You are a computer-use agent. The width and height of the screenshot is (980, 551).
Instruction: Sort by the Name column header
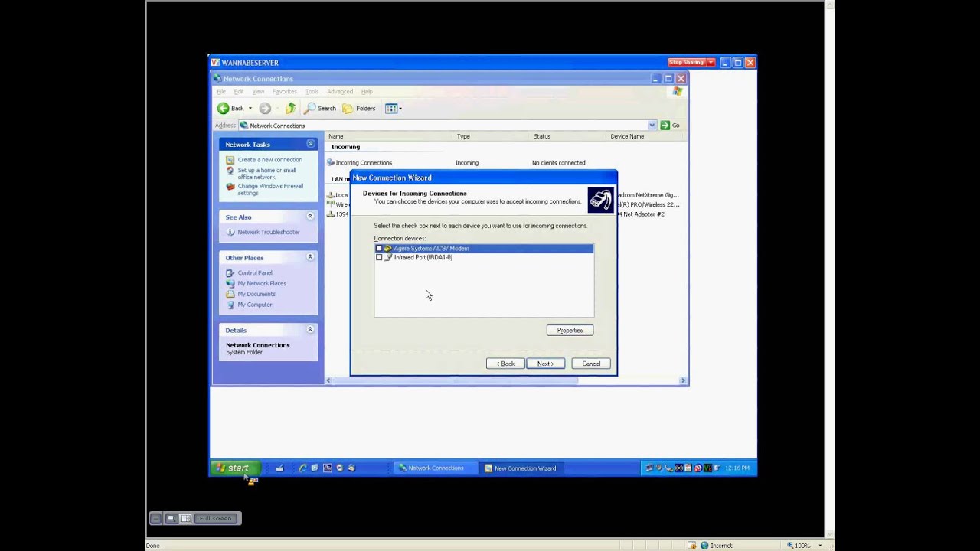tap(390, 136)
